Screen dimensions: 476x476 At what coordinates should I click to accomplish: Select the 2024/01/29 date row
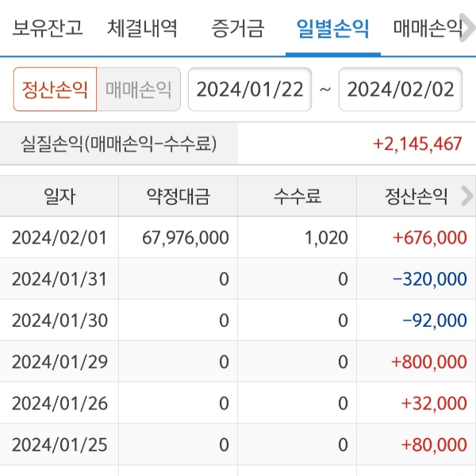tap(59, 362)
